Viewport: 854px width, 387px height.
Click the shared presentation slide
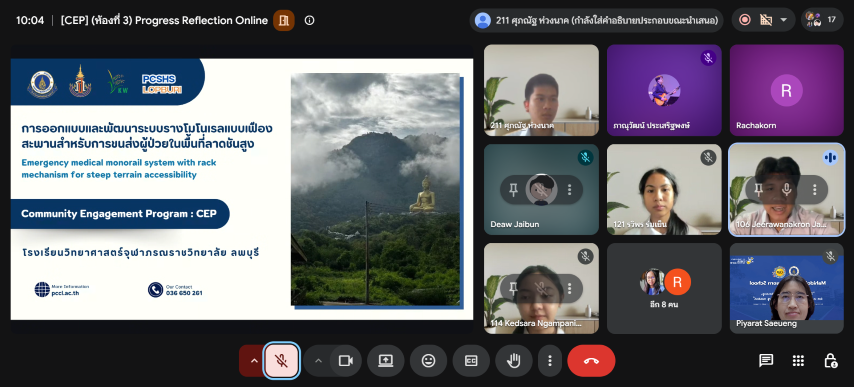(x=242, y=189)
